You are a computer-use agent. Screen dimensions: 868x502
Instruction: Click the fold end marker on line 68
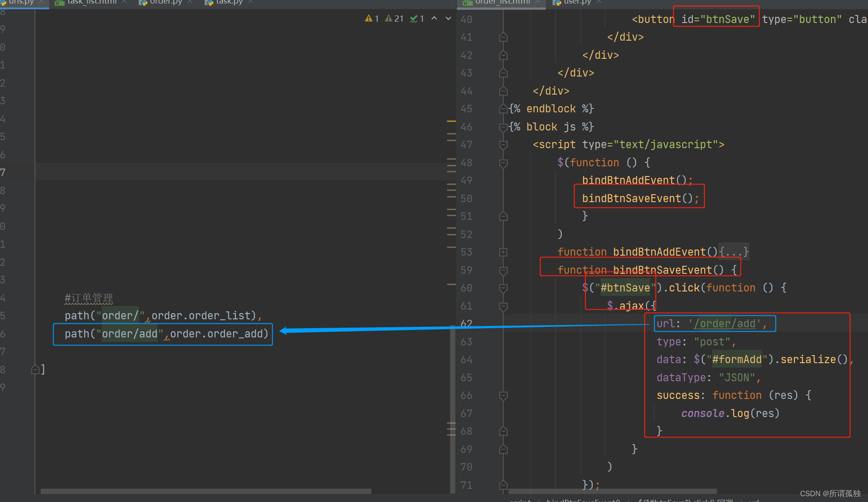[x=503, y=431]
